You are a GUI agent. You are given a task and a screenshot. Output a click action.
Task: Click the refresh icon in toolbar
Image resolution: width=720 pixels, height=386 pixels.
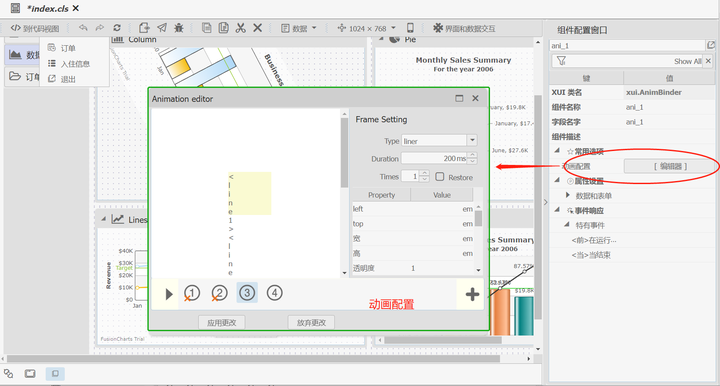pos(117,28)
